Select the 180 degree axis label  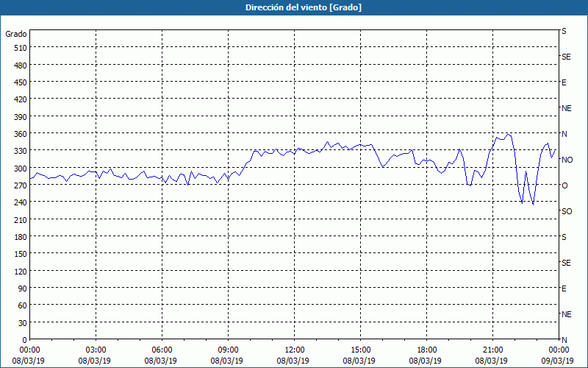(21, 237)
